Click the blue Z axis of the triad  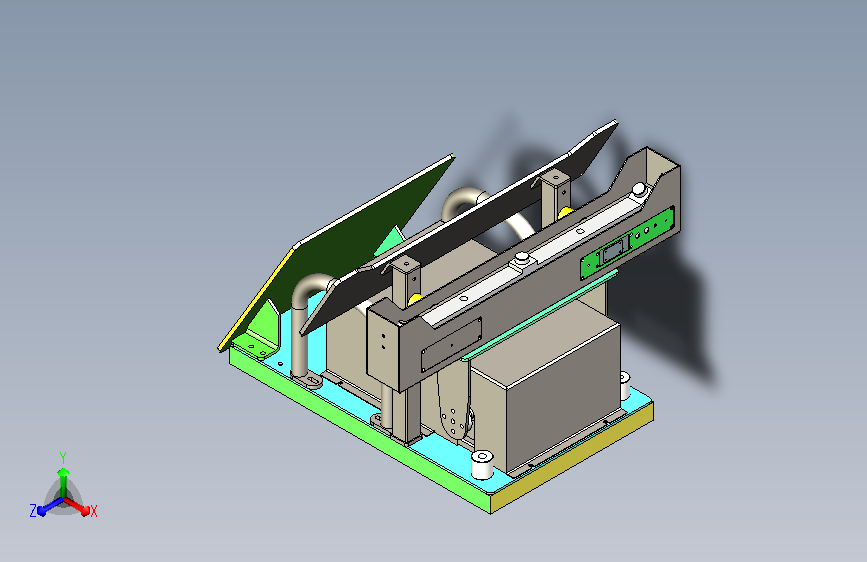tap(50, 506)
